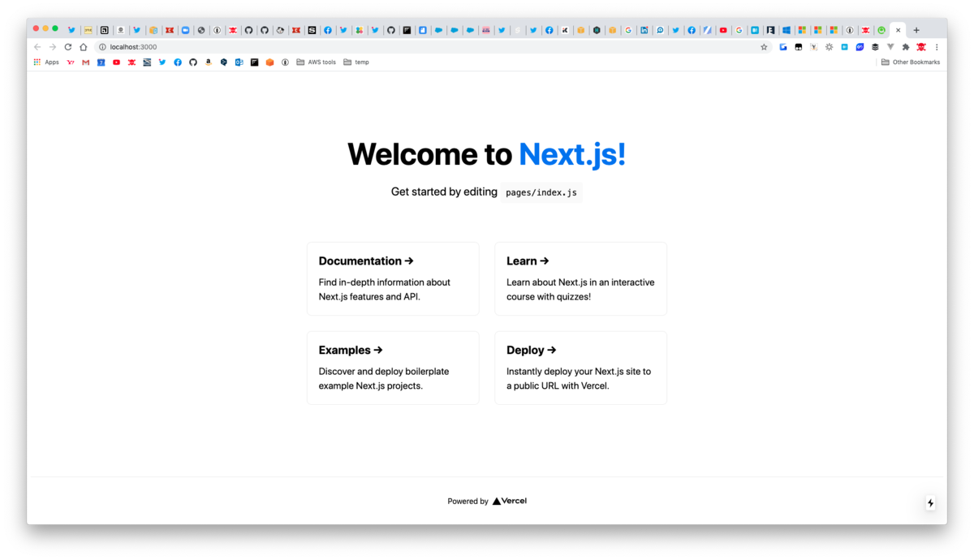The width and height of the screenshot is (974, 560).
Task: Reload the localhost:3000 page
Action: [x=68, y=47]
